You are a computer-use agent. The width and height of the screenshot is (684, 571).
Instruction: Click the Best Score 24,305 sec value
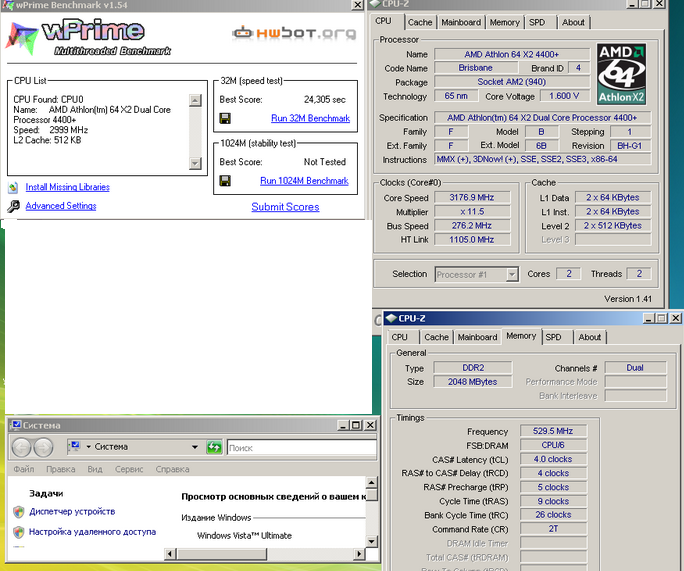[325, 99]
